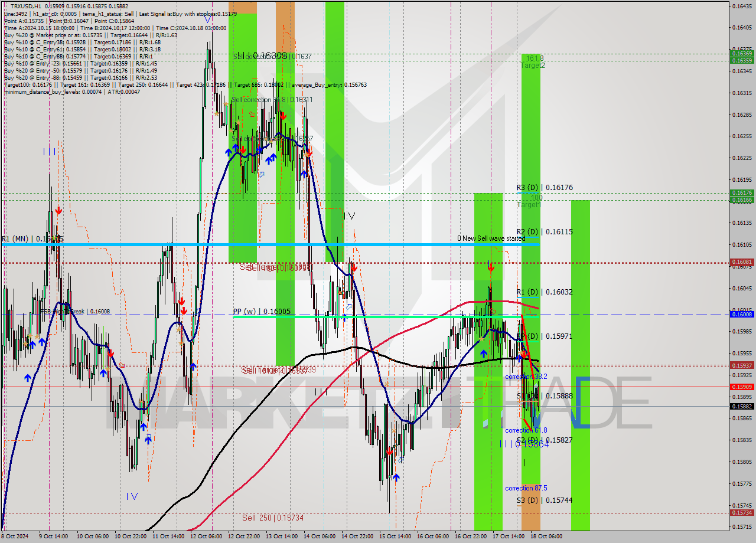Click the blue 0.16008 price tag
Image resolution: width=756 pixels, height=543 pixels.
pos(742,315)
